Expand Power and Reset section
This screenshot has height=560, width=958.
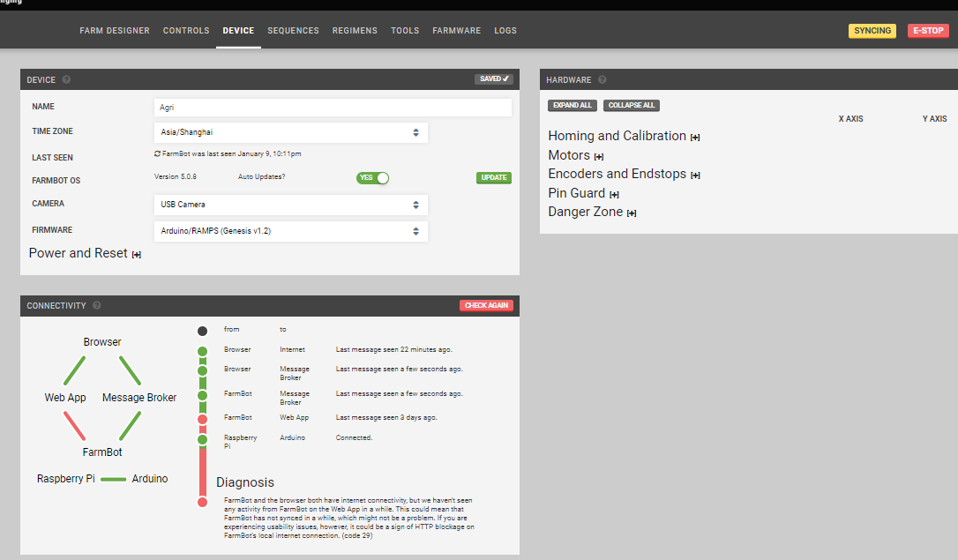click(137, 255)
